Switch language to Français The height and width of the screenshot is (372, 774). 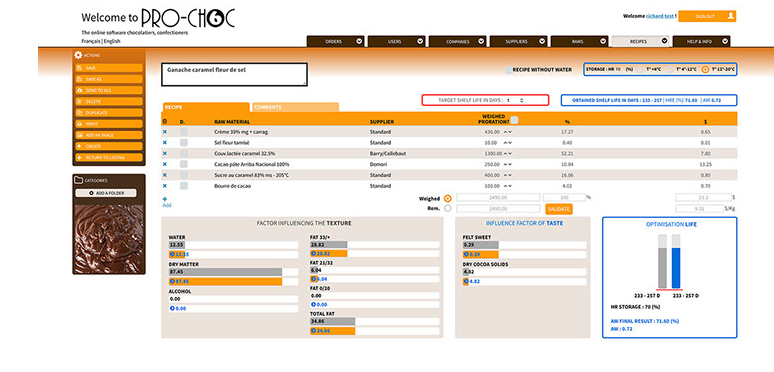click(90, 41)
